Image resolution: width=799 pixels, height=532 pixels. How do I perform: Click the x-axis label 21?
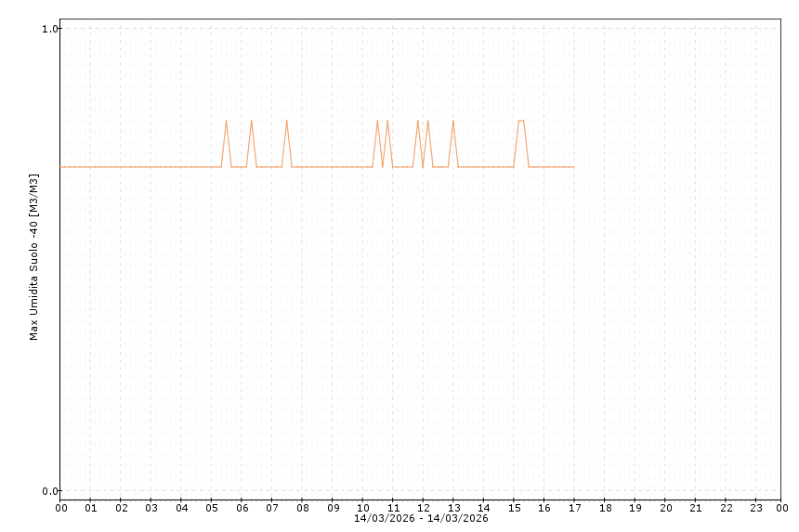(695, 508)
